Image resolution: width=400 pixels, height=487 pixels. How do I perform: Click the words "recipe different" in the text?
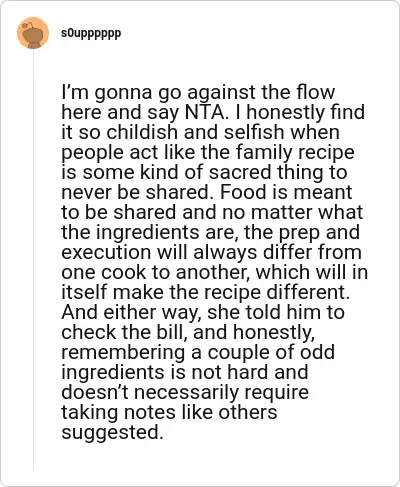pyautogui.click(x=274, y=292)
